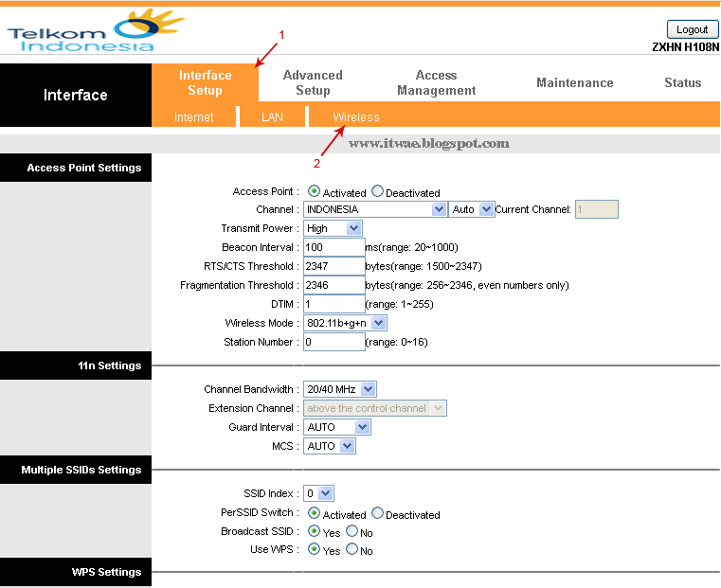Click the Logout button
This screenshot has height=588, width=721.
692,29
